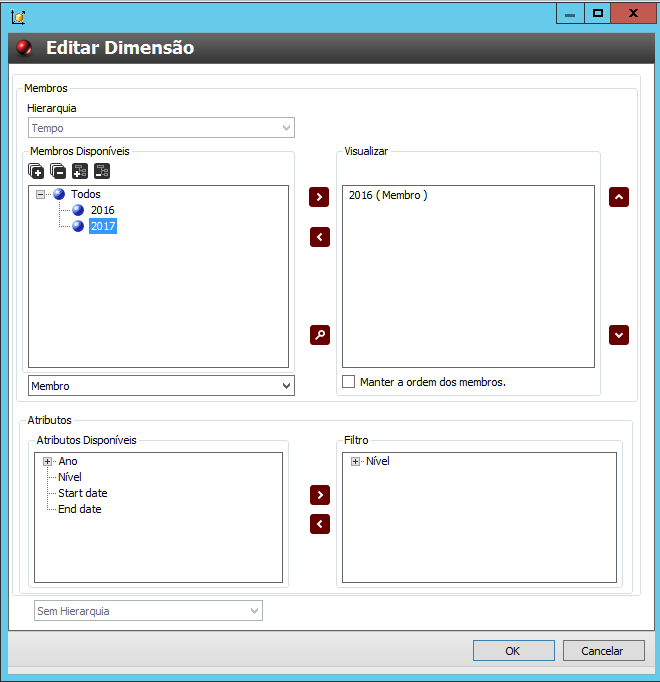The width and height of the screenshot is (660, 682).
Task: Open the Hierarquia Tempo dropdown
Action: 161,128
